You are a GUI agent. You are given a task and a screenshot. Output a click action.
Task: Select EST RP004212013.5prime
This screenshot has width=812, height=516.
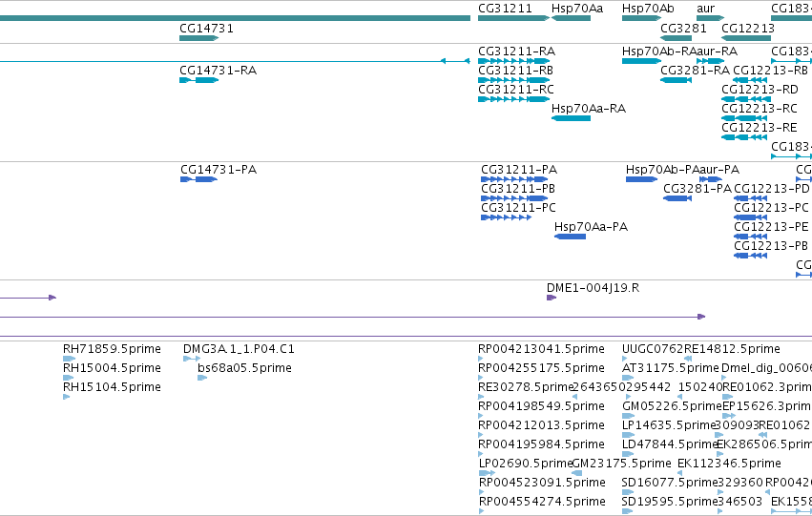[x=481, y=435]
